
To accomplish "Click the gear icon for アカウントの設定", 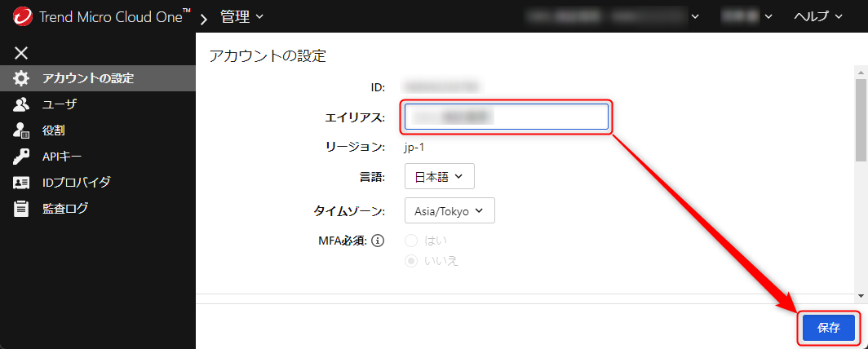I will 21,78.
